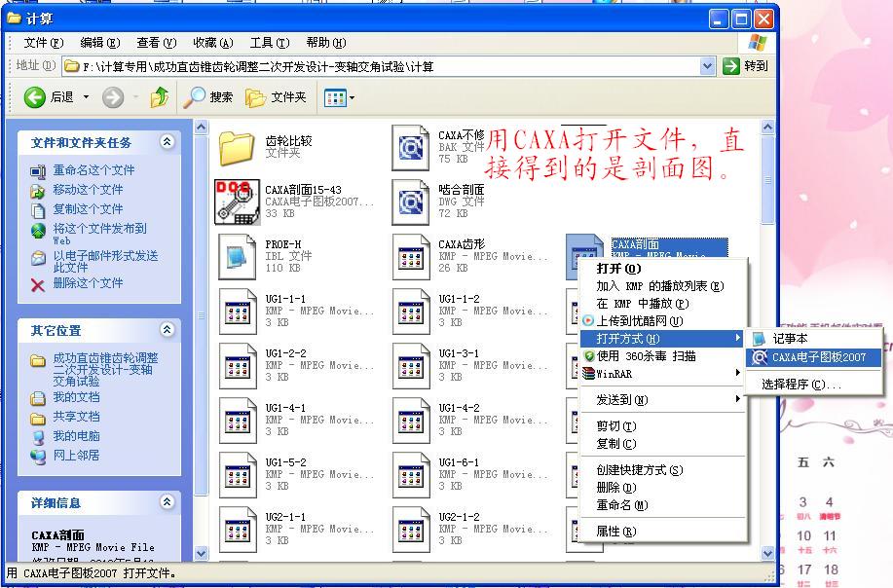Open 共享文档 in Other Places
The width and height of the screenshot is (893, 588).
[77, 417]
